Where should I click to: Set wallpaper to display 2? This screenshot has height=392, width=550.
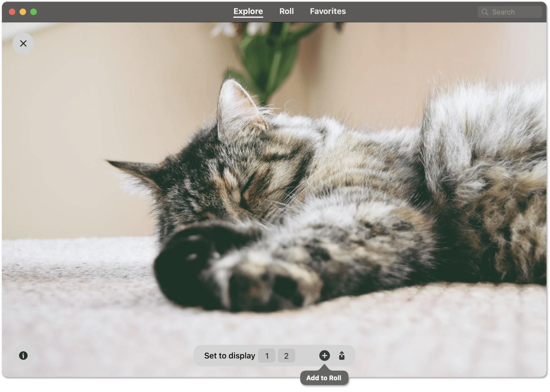click(x=286, y=356)
